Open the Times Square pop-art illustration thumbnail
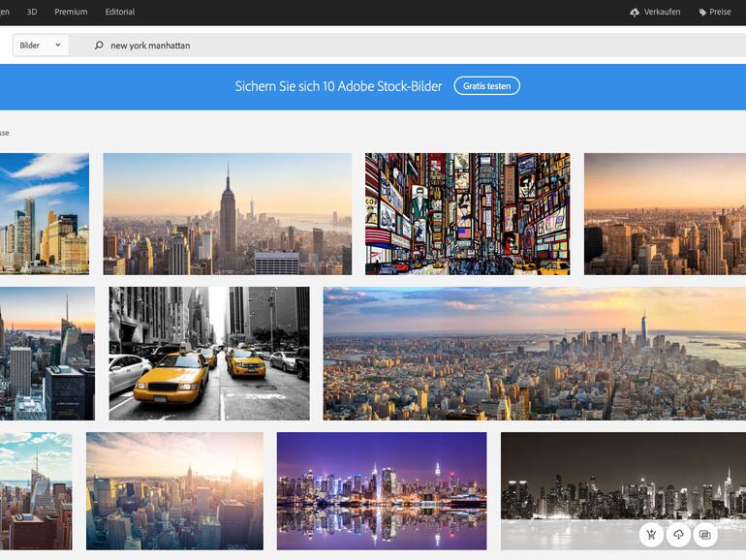The image size is (746, 560). (467, 213)
